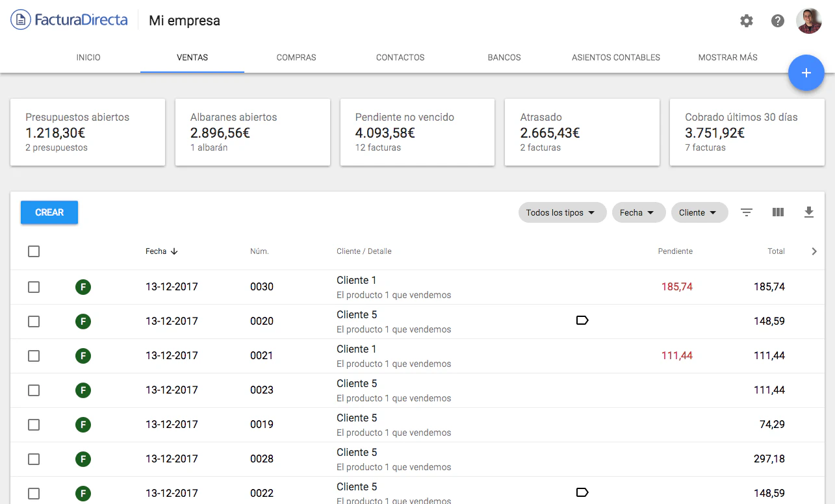Open the Fecha filter dropdown
This screenshot has height=504, width=835.
tap(638, 212)
